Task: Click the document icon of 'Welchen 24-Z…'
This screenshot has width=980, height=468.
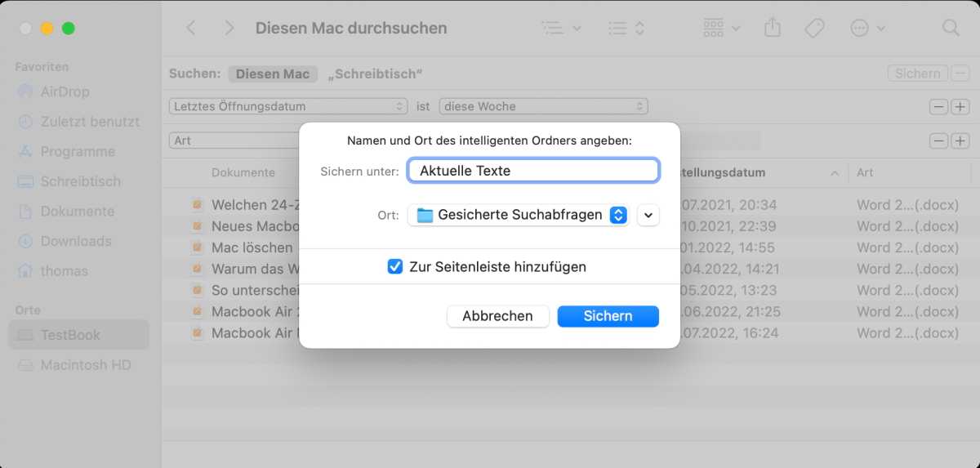Action: (197, 205)
